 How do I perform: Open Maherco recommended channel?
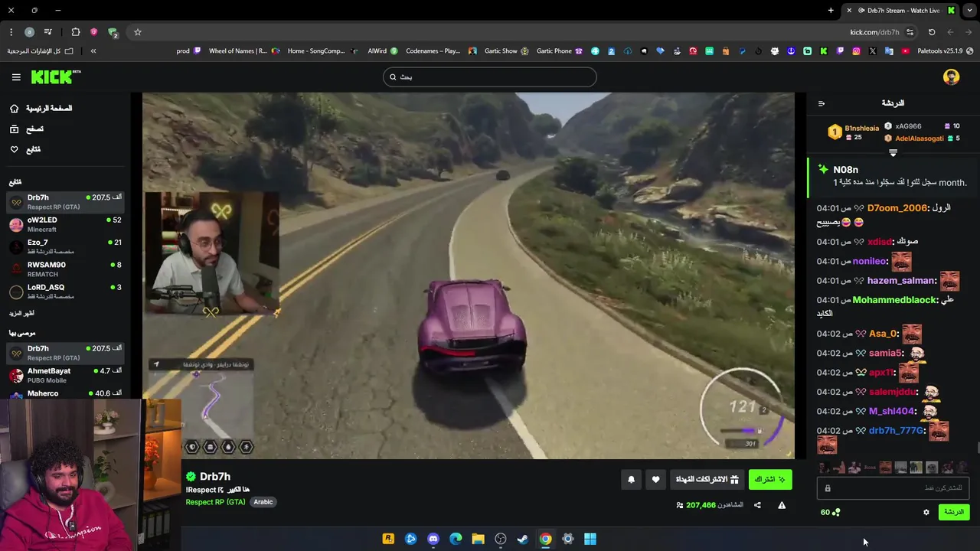coord(66,393)
